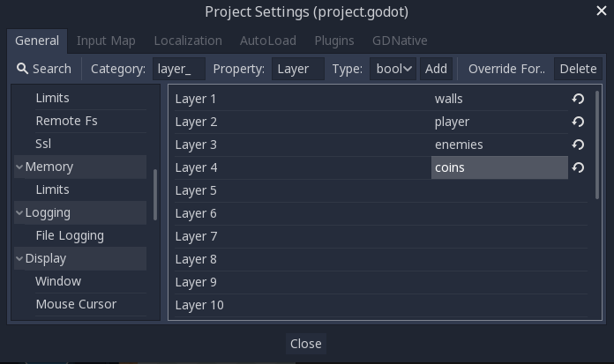Collapse the Memory section
The width and height of the screenshot is (614, 364).
[x=19, y=167]
